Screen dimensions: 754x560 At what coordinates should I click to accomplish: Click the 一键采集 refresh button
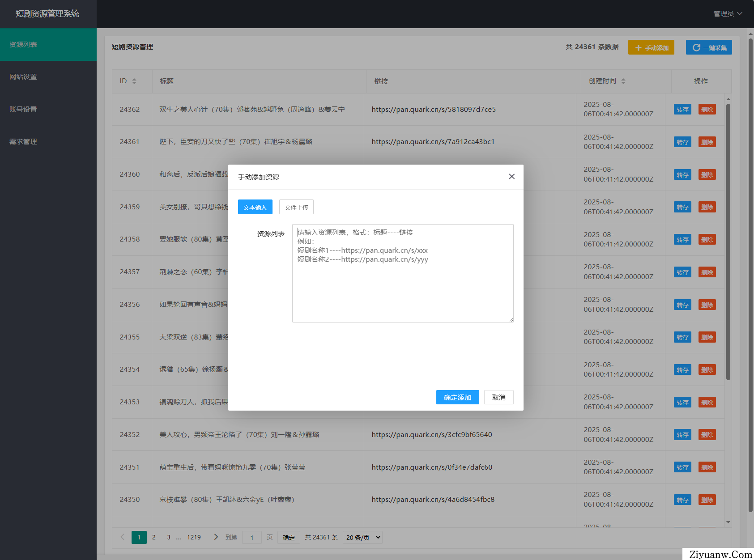(708, 47)
